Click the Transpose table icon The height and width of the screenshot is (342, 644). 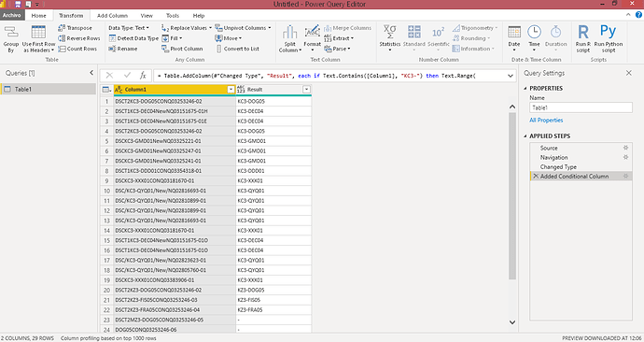click(62, 28)
